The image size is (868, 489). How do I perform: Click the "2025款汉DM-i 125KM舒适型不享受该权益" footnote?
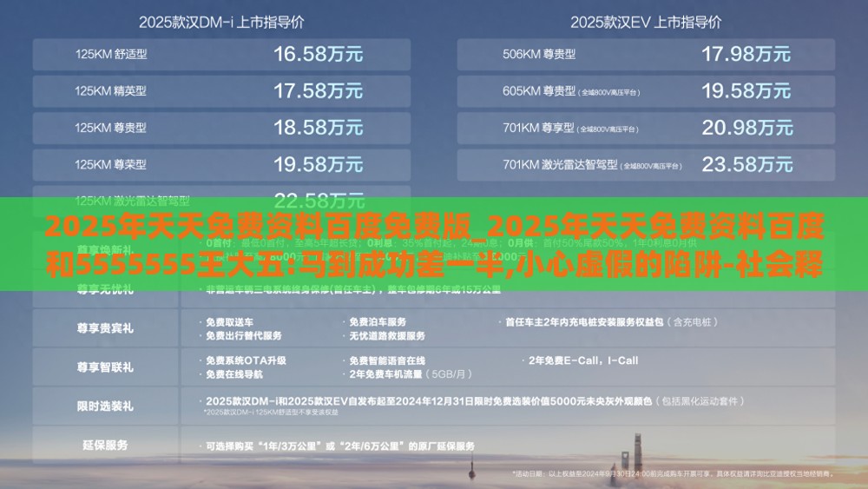pos(271,413)
